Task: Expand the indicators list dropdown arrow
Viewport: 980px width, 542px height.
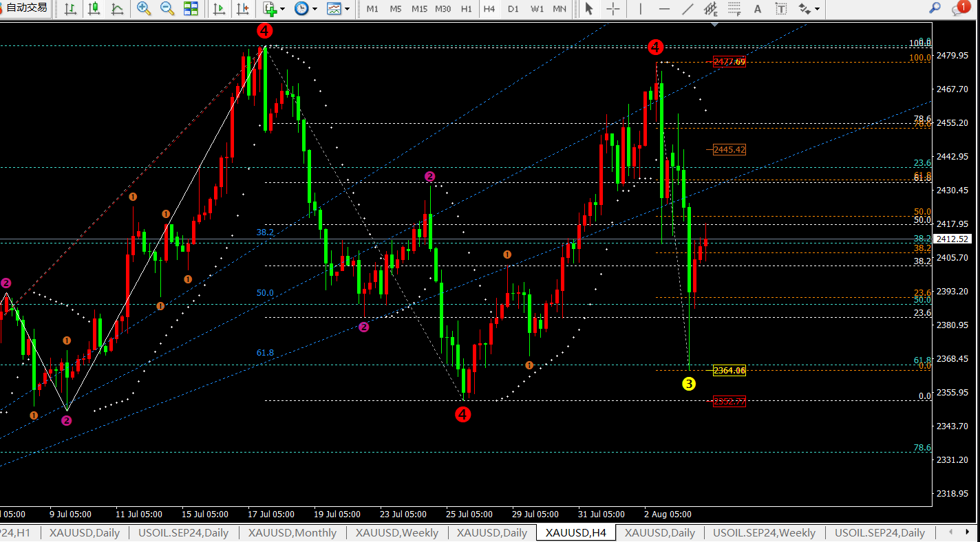Action: point(283,9)
